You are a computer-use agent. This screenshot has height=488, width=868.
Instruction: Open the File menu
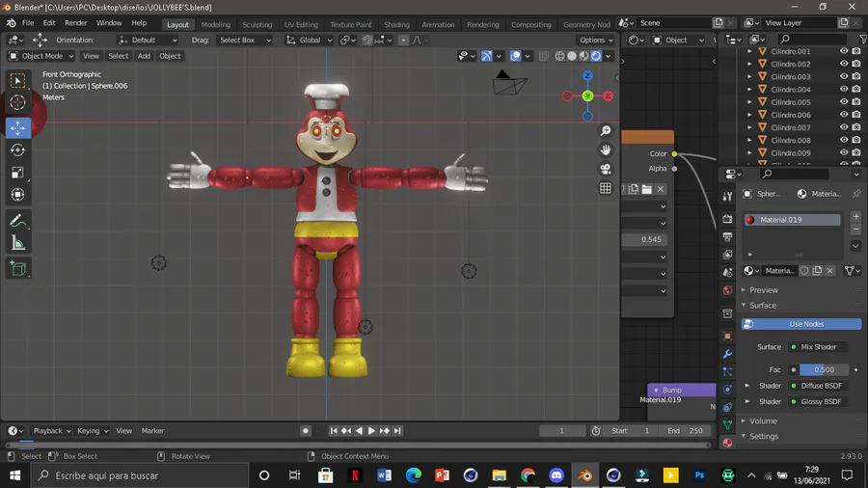(x=28, y=23)
